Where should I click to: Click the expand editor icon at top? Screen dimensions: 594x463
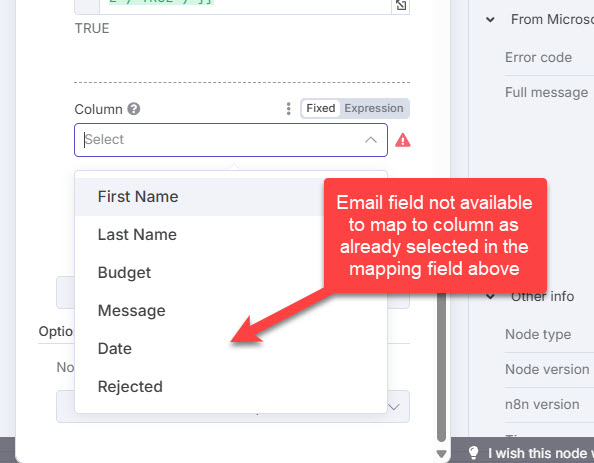pyautogui.click(x=401, y=5)
